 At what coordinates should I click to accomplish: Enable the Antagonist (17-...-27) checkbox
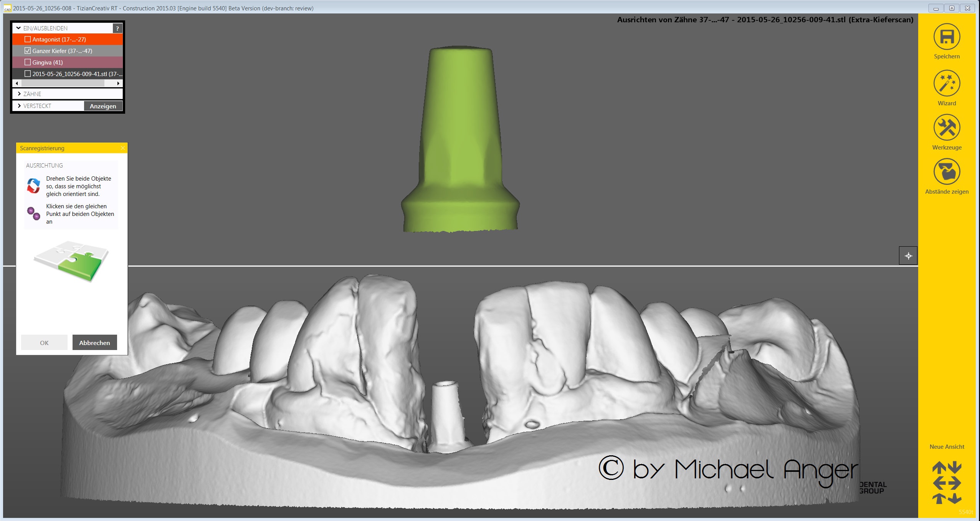pos(28,39)
